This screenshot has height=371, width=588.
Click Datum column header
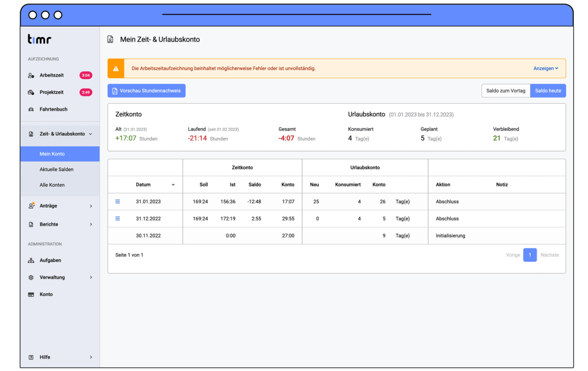pos(143,185)
